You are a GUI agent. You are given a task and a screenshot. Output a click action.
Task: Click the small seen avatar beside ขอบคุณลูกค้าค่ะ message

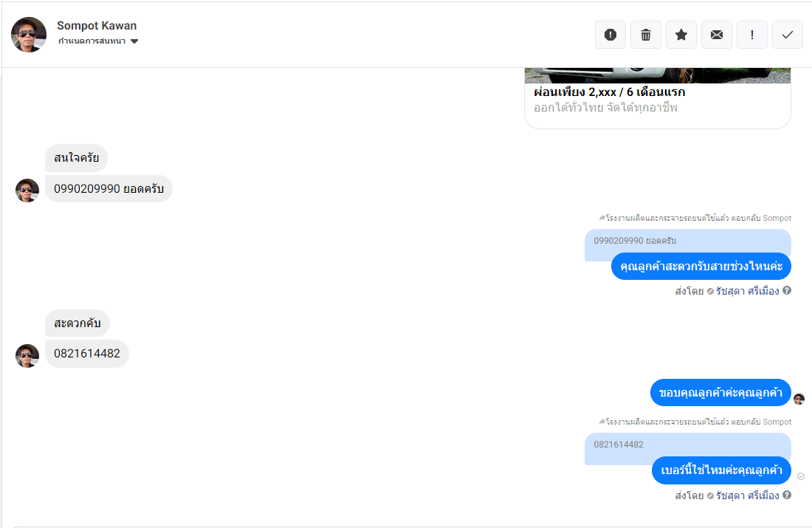(799, 399)
